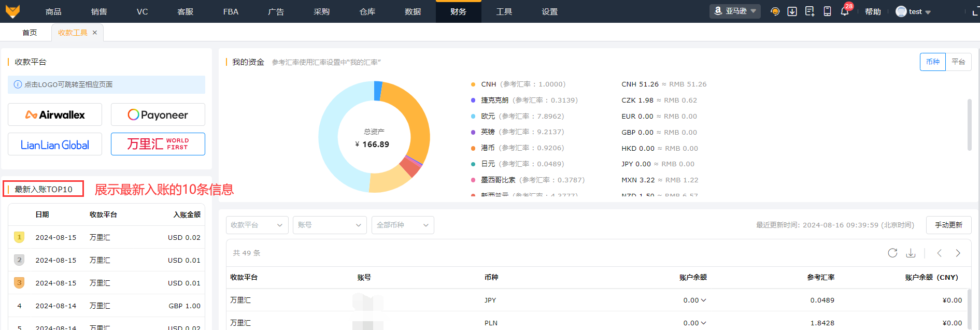Refresh the account balance table
Viewport: 980px width, 330px height.
[892, 253]
